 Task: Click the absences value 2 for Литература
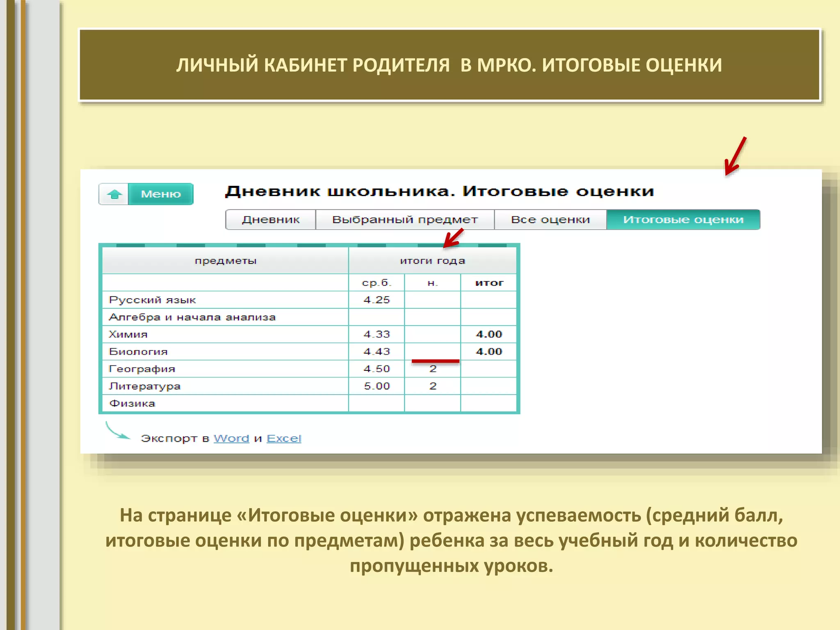coord(433,386)
